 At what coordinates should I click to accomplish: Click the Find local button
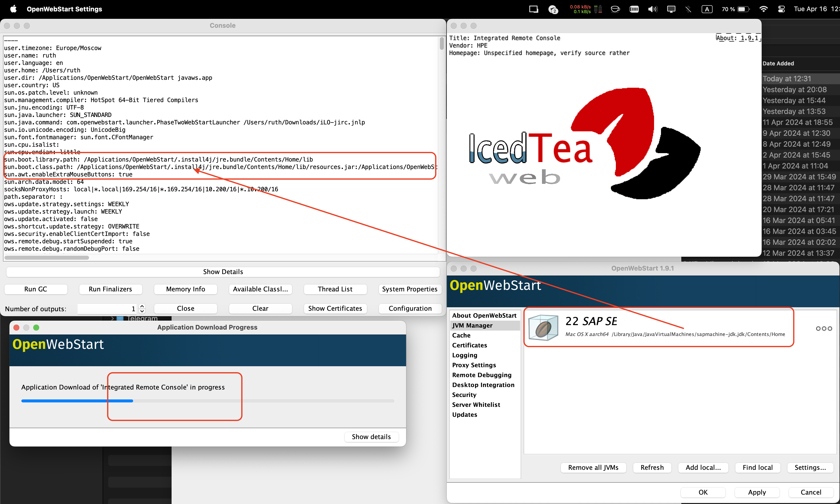[757, 468]
